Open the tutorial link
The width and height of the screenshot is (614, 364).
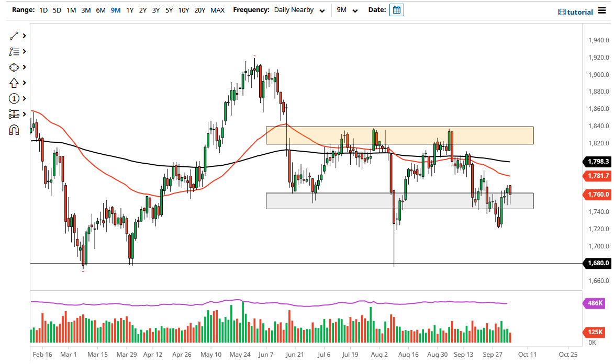tap(576, 12)
